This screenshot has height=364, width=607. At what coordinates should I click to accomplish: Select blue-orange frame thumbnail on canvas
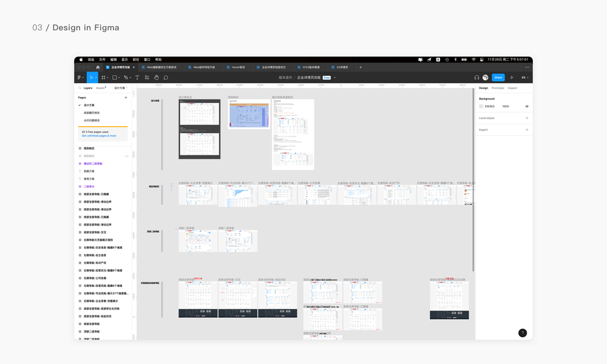click(249, 114)
